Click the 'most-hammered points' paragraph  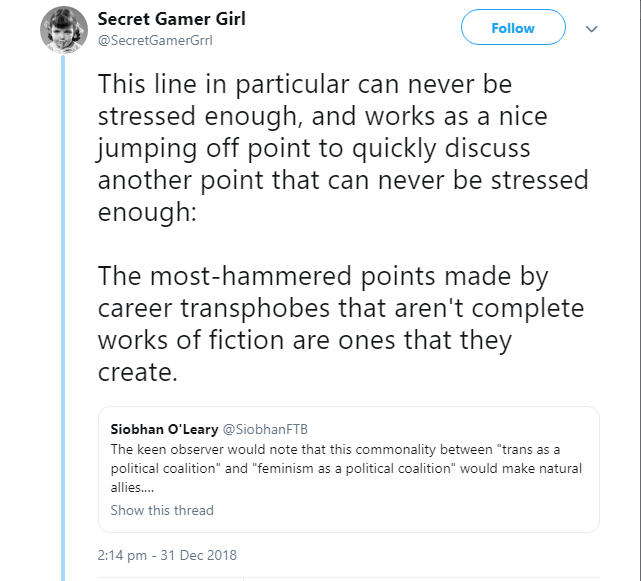click(341, 323)
